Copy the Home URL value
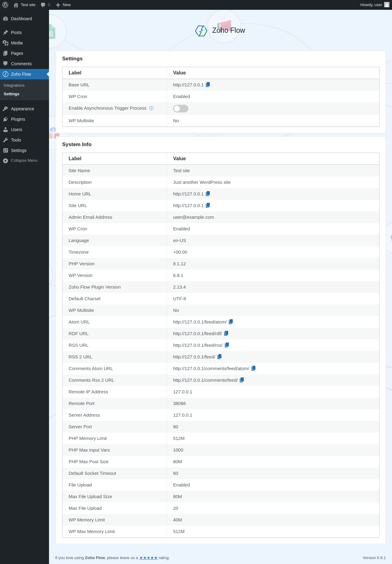 tap(208, 194)
